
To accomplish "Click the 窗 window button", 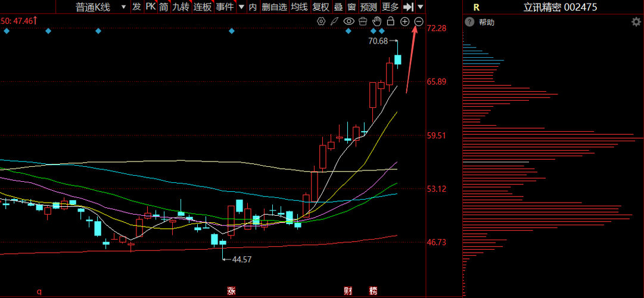I will 351,7.
